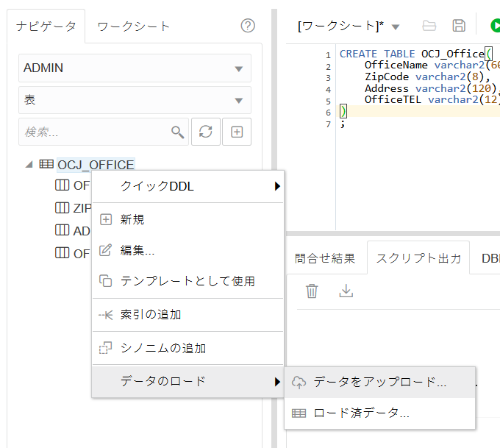Collapse the OCJ_OFFICE tree node

pos(29,165)
